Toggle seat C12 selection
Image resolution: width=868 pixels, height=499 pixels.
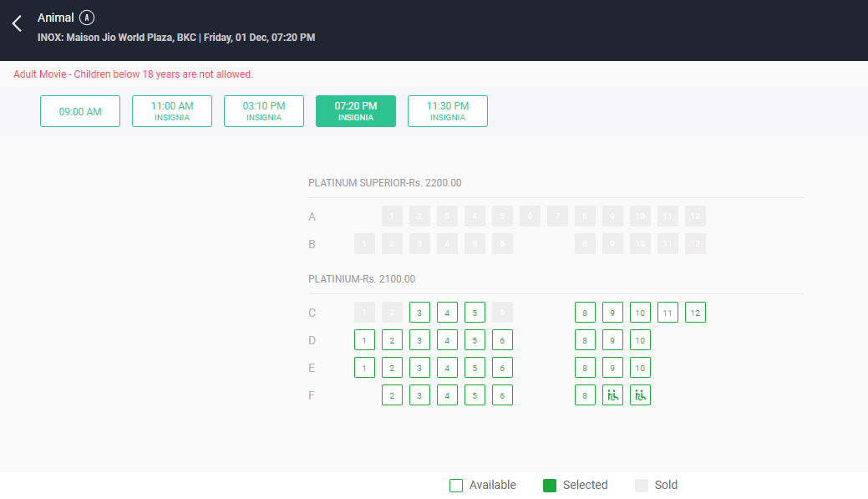pos(695,312)
